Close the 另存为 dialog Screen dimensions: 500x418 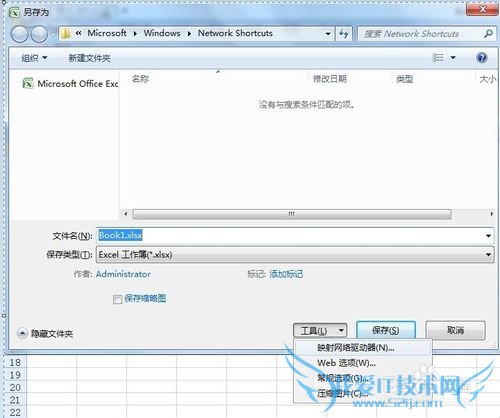(482, 9)
